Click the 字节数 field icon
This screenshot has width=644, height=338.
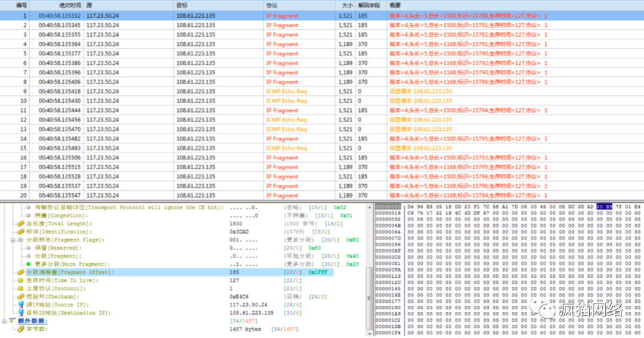click(20, 329)
